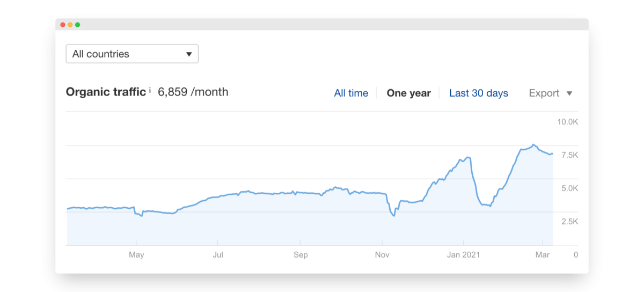Screen dimensions: 644x292
Task: Expand the Export menu
Action: [551, 93]
